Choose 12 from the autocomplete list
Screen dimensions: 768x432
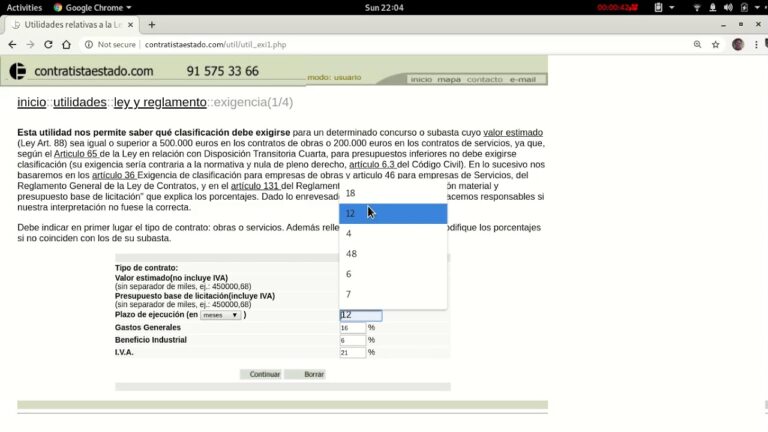pos(393,214)
